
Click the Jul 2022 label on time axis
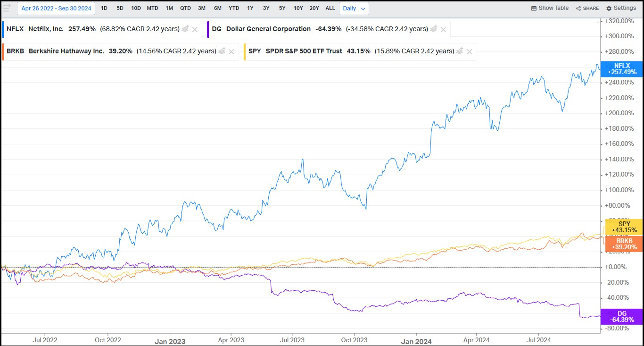45,340
